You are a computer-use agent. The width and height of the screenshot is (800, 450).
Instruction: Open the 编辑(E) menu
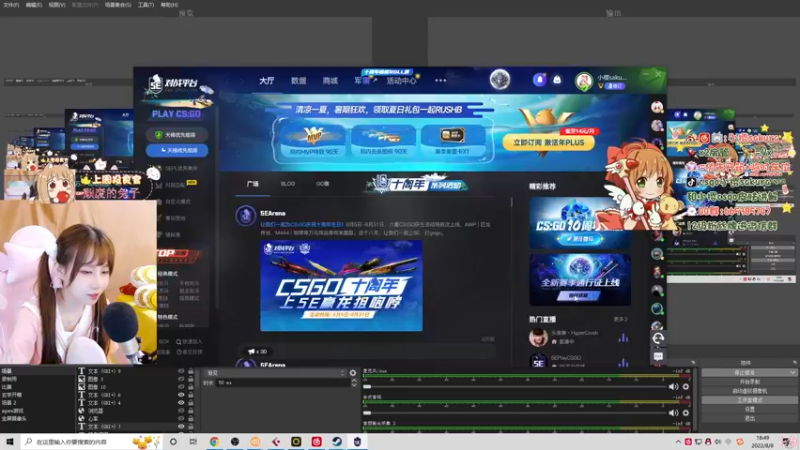34,5
